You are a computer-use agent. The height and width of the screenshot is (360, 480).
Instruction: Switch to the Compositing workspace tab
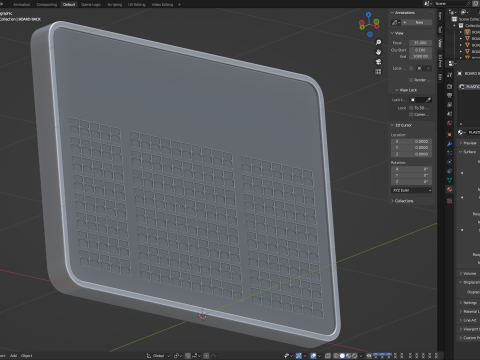tap(47, 5)
